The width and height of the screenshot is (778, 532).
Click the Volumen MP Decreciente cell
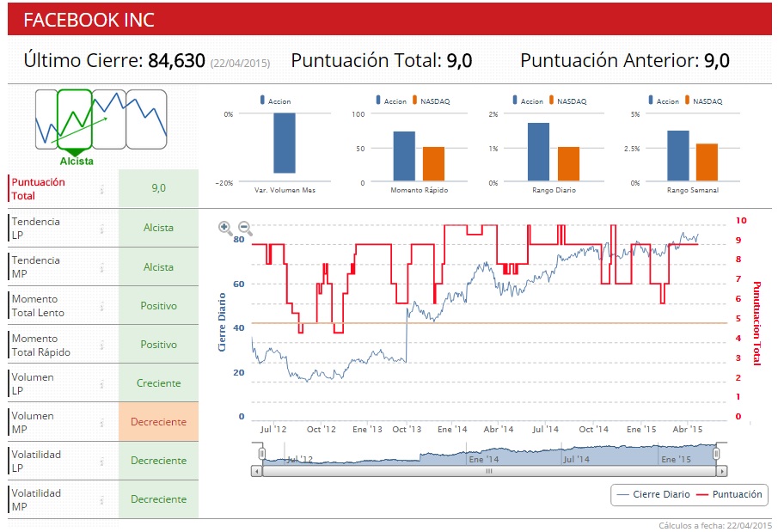pyautogui.click(x=159, y=422)
